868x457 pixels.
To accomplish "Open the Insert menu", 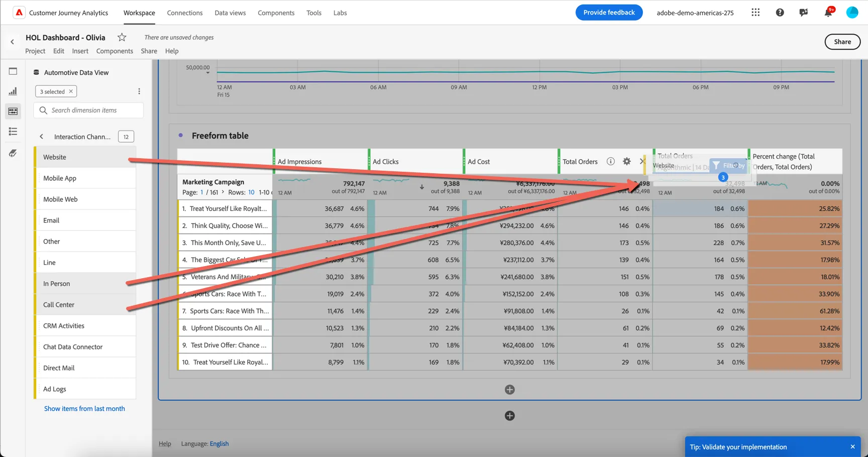I will click(x=80, y=51).
